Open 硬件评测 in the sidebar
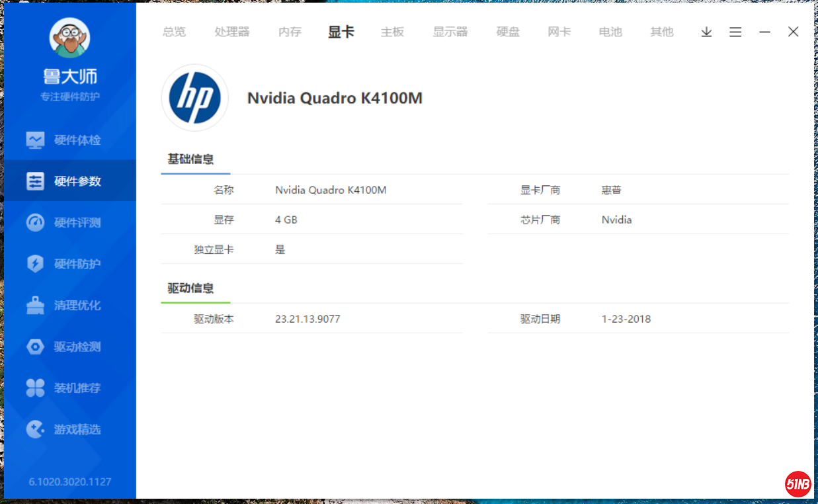This screenshot has height=504, width=818. pyautogui.click(x=70, y=223)
